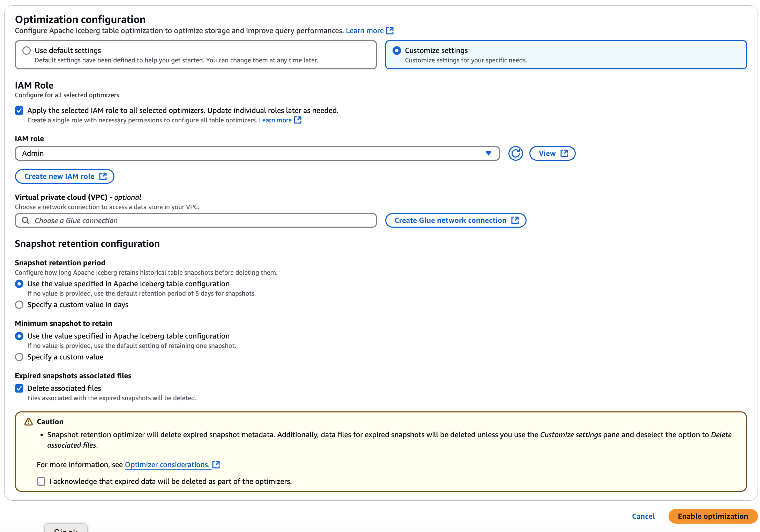Screen dimensions: 760x532
Task: Click the Cancel button
Action: point(643,516)
